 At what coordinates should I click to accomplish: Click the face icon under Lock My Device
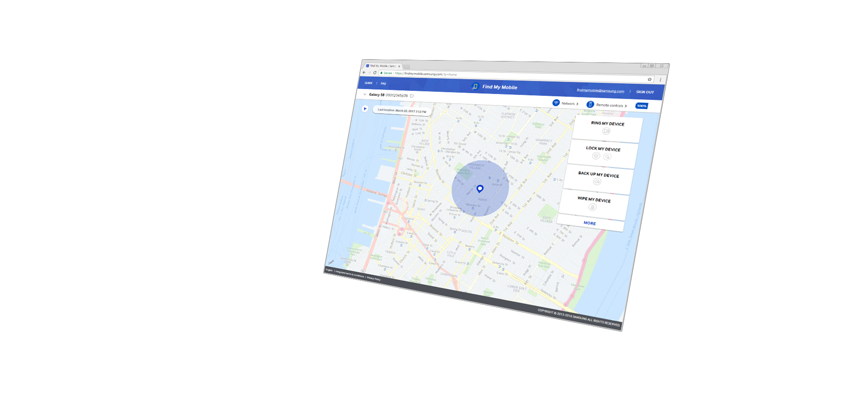pos(596,156)
